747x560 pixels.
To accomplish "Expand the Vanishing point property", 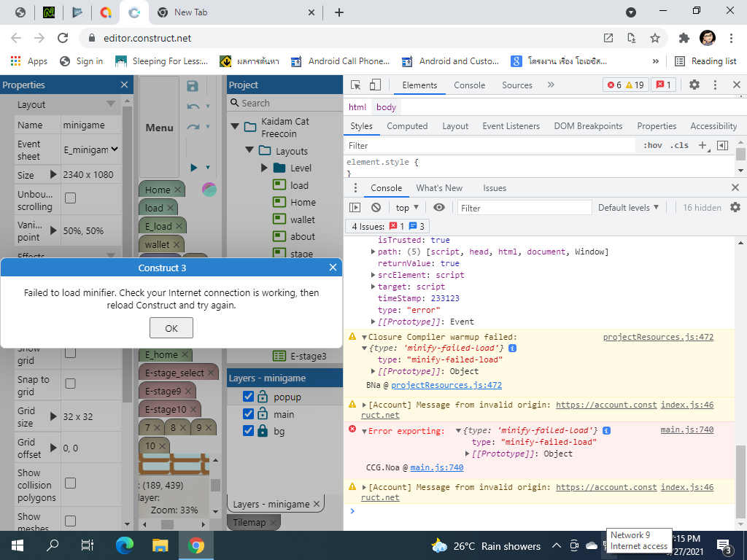I will (53, 230).
